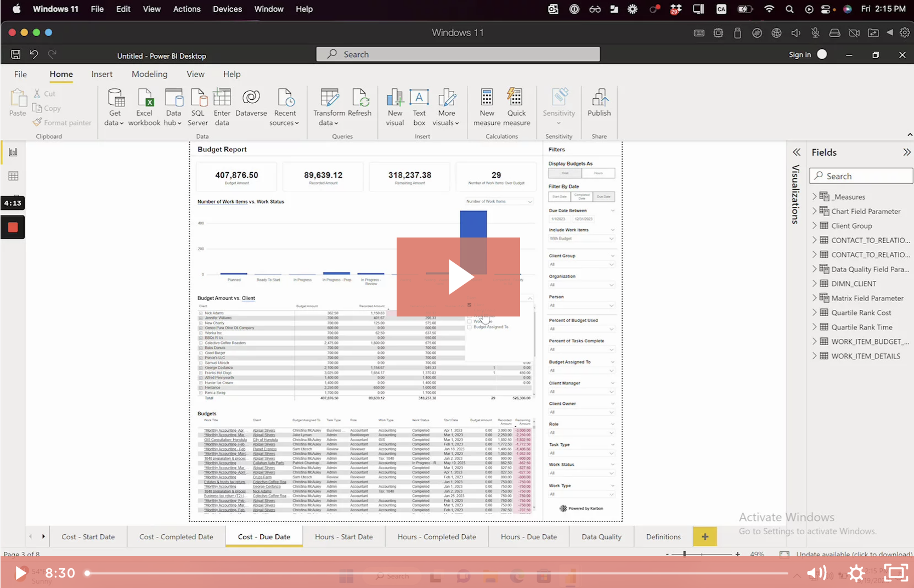This screenshot has width=914, height=588.
Task: Click Sign in on the title bar
Action: (800, 54)
